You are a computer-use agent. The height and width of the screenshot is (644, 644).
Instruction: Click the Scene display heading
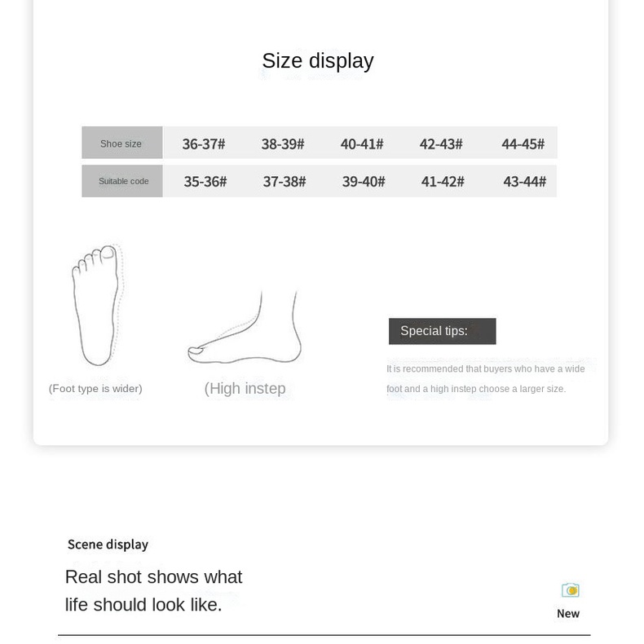pyautogui.click(x=108, y=545)
